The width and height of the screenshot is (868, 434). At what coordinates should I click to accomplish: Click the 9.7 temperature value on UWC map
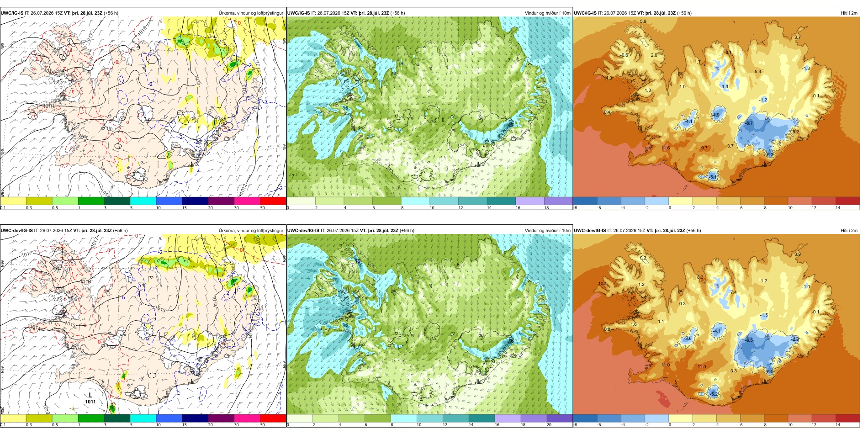click(x=704, y=148)
